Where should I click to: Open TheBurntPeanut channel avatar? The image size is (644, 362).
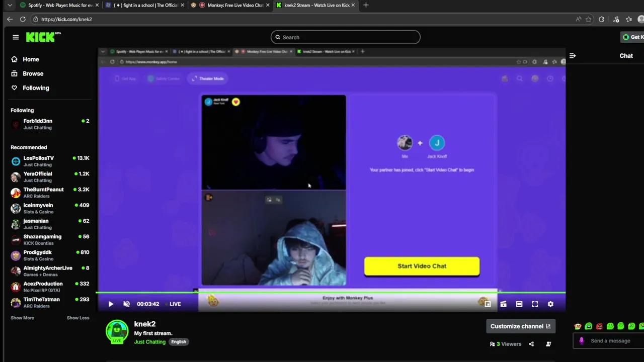tap(16, 193)
